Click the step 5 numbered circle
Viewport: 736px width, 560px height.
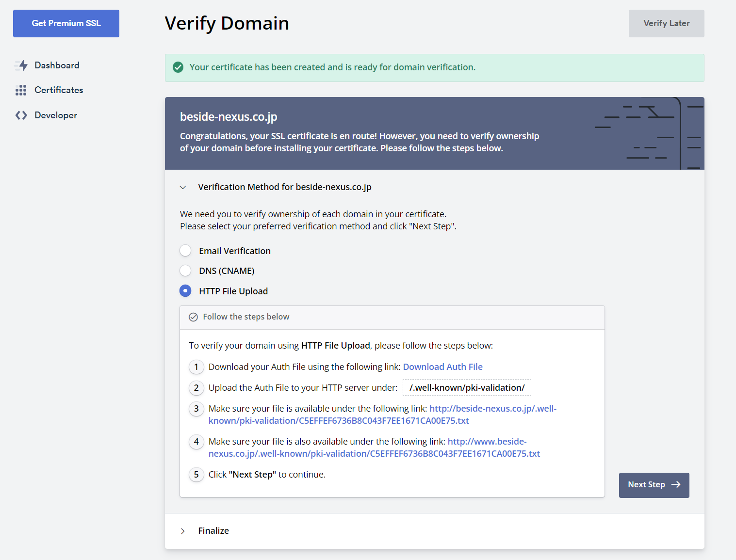pyautogui.click(x=196, y=475)
